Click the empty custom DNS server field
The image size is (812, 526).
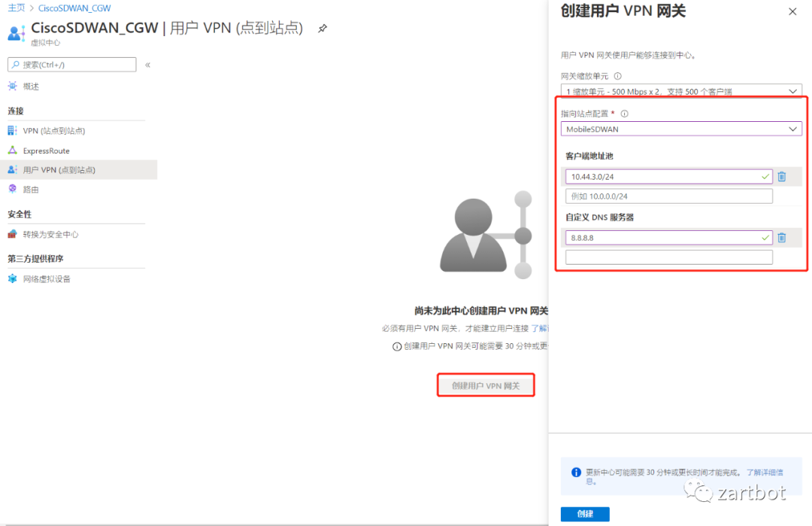coord(669,257)
